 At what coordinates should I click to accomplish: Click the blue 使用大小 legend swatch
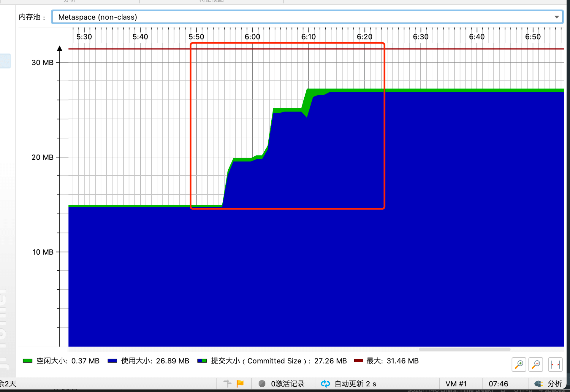[x=112, y=361]
